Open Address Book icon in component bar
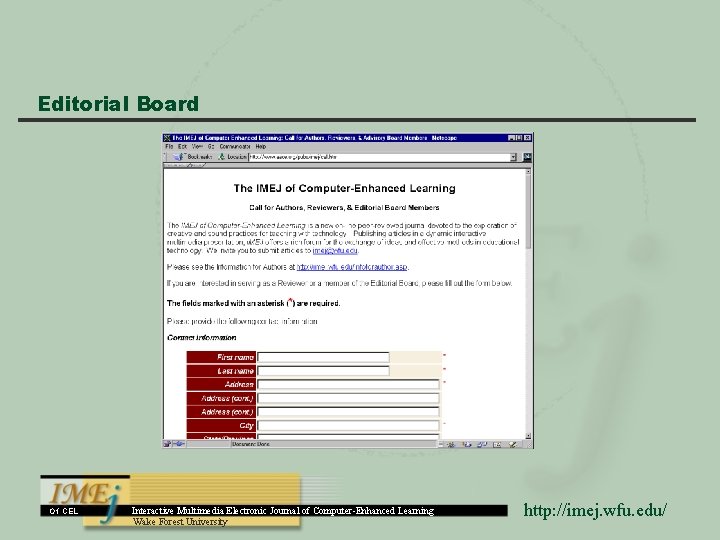The image size is (720, 540). [497, 444]
